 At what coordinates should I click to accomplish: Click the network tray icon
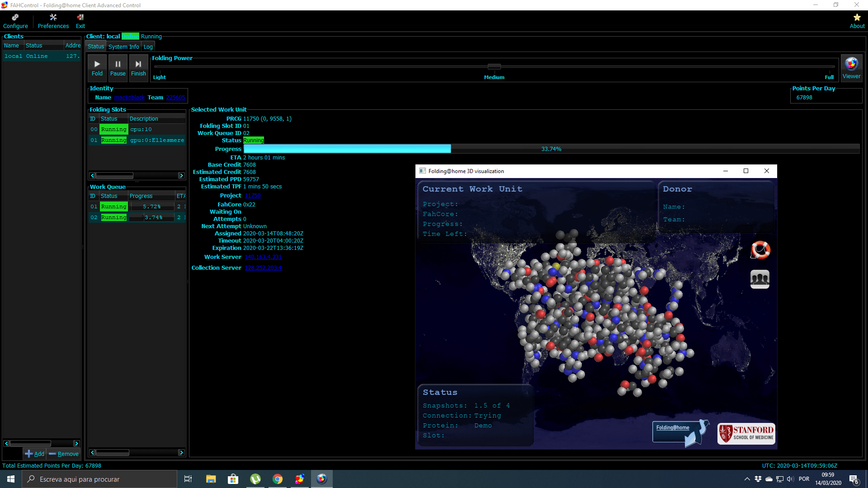779,479
